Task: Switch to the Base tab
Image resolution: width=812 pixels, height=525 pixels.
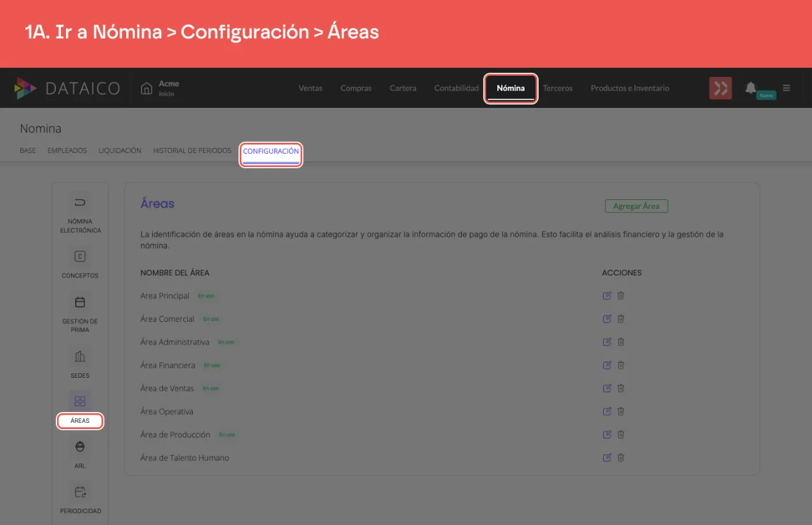Action: [28, 151]
